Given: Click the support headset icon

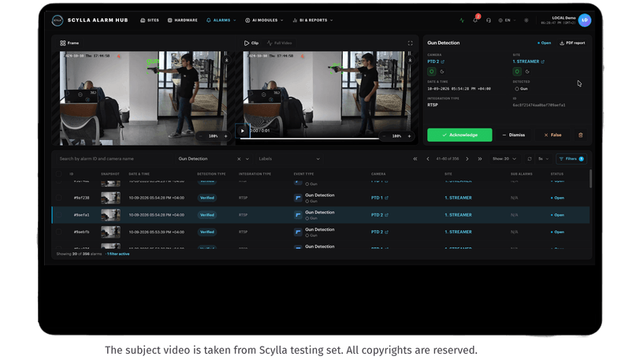Looking at the screenshot, I should (x=488, y=20).
